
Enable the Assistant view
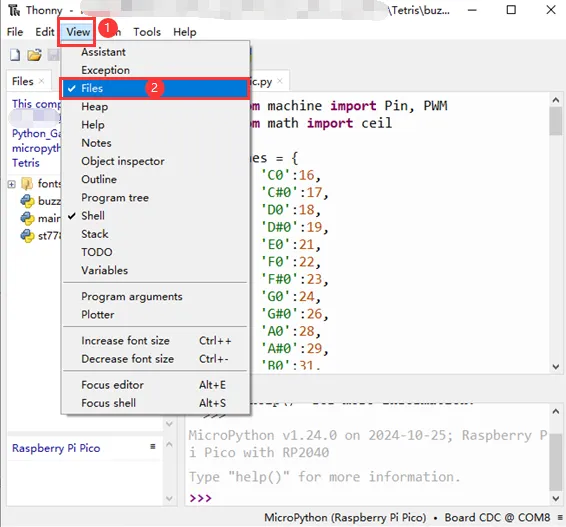155,52
